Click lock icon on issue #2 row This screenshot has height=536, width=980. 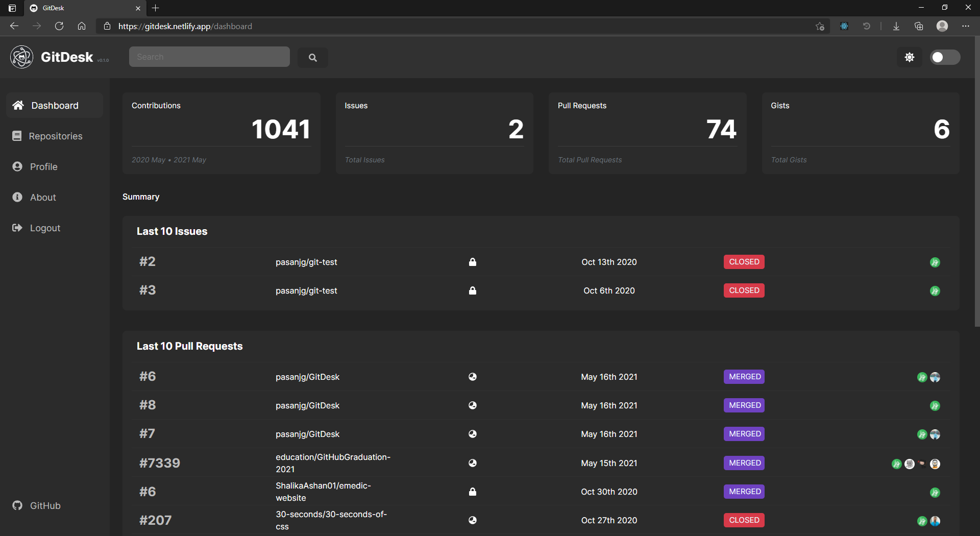click(473, 262)
